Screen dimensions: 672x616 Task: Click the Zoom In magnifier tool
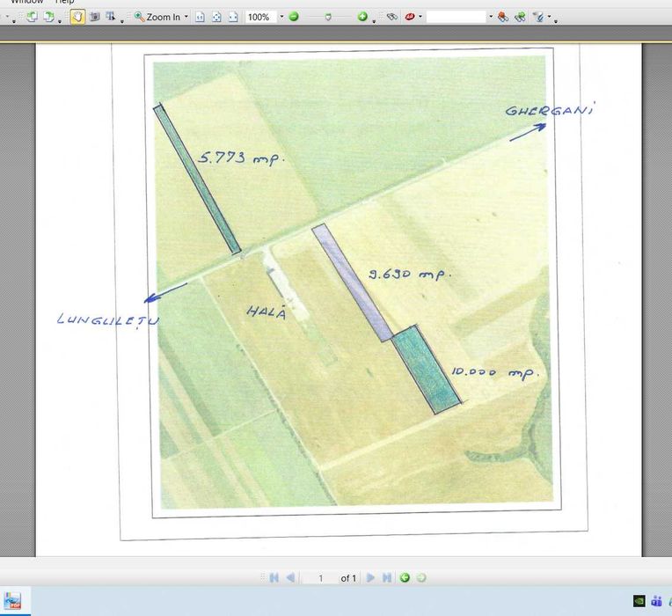(x=157, y=17)
